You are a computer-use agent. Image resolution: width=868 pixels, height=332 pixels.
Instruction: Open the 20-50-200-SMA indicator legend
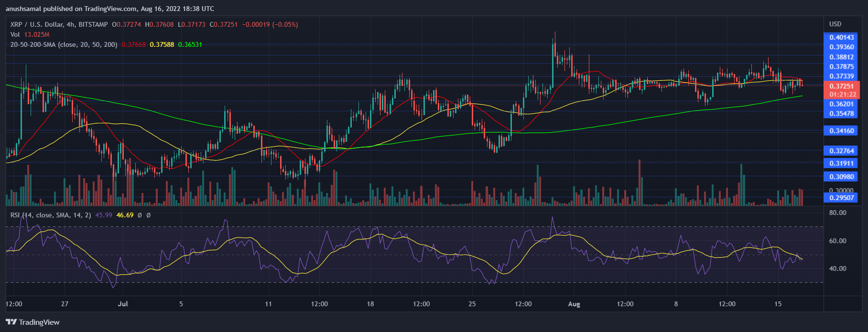click(64, 44)
